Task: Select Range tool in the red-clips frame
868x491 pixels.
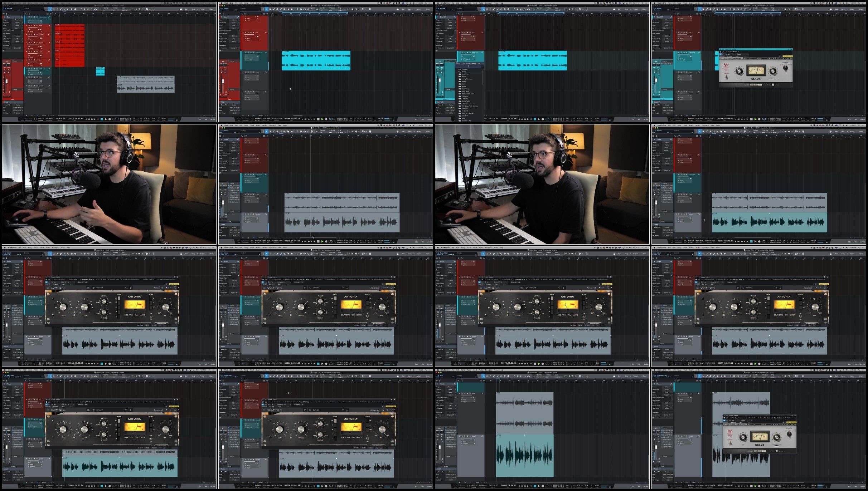Action: pyautogui.click(x=54, y=9)
